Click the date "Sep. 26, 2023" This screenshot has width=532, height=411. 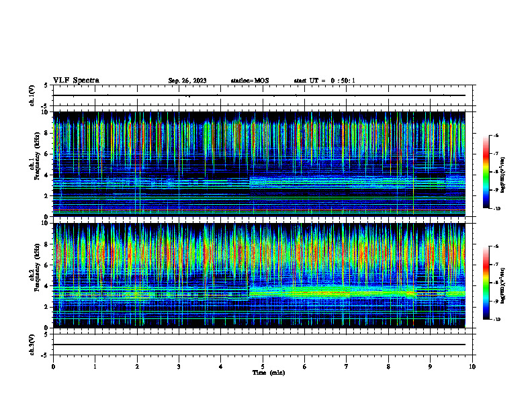tap(187, 81)
